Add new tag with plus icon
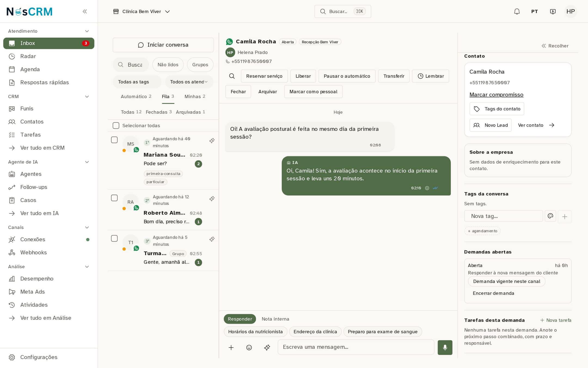Screen dimensions: 588x368 [565, 217]
